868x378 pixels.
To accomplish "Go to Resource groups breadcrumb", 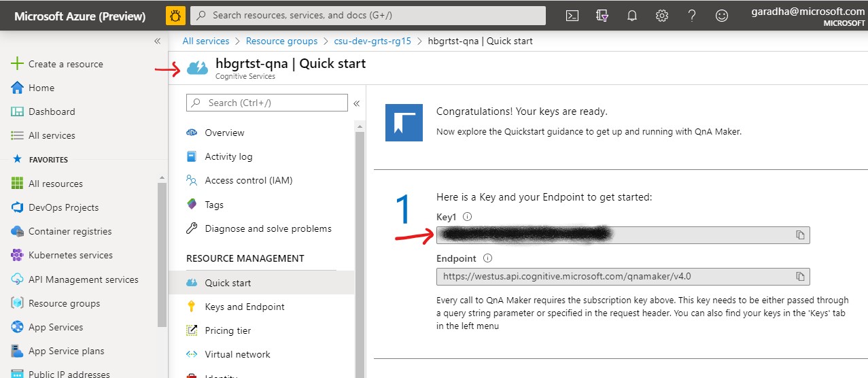I will (281, 41).
